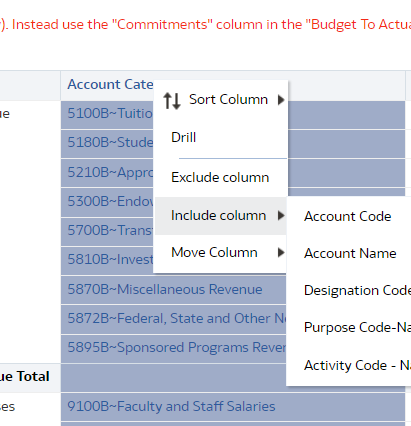
Task: Select Sort Column menu entry
Action: tap(221, 100)
